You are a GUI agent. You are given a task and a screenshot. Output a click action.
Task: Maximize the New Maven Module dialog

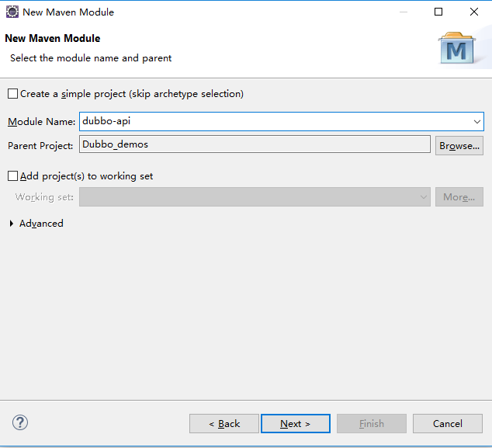pos(438,12)
